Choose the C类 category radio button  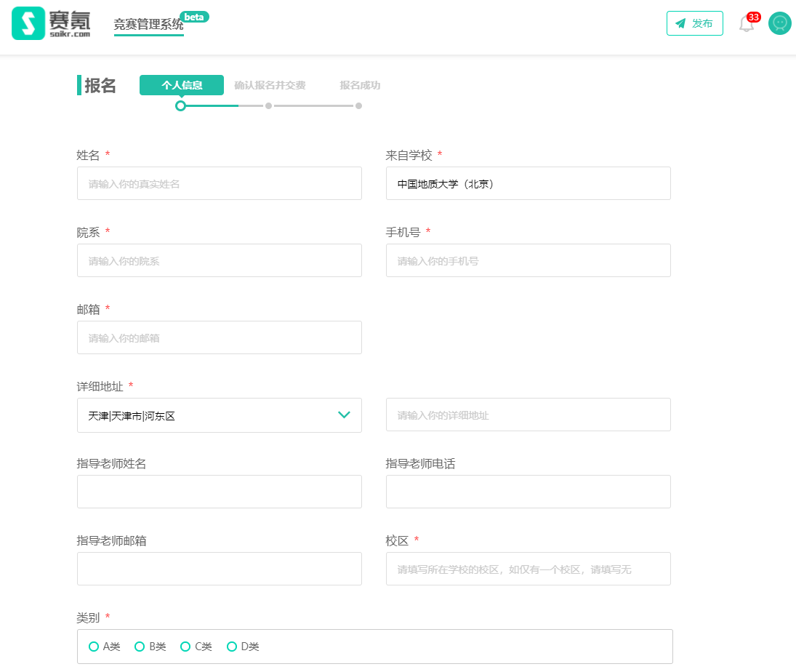[x=185, y=647]
